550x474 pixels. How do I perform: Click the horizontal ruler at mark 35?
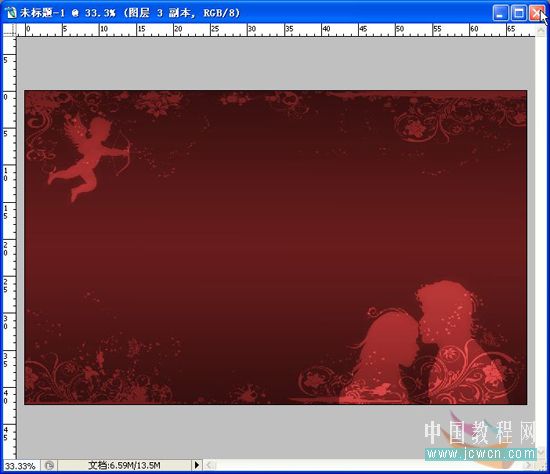pyautogui.click(x=285, y=30)
